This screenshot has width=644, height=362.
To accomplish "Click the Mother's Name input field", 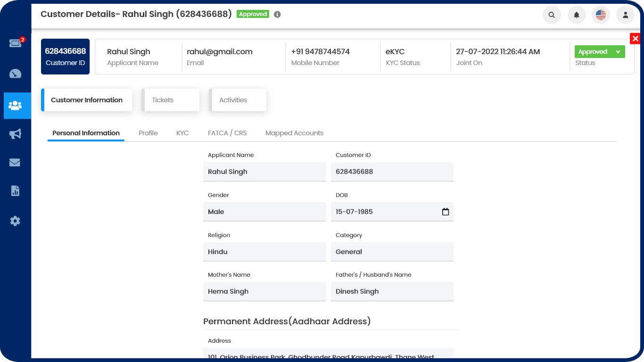I will coord(264,291).
